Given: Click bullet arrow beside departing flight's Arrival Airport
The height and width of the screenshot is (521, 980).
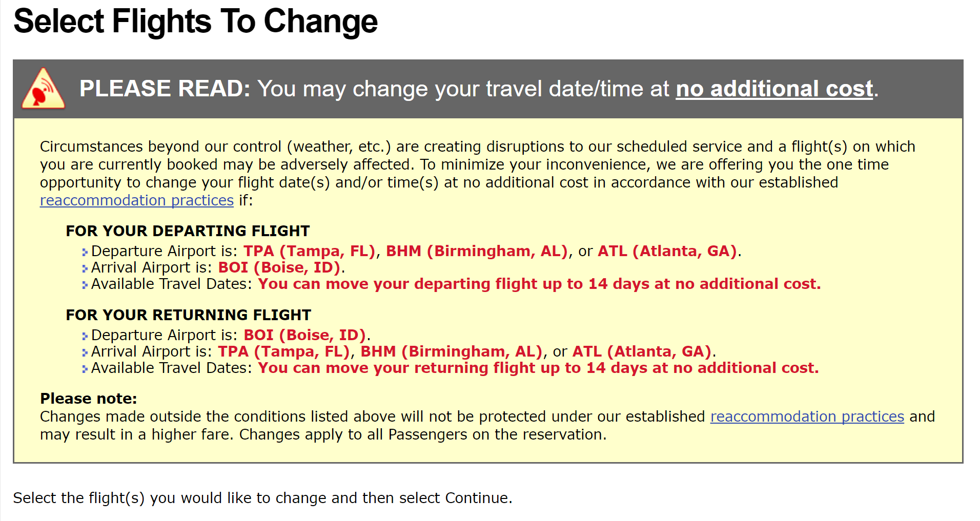Looking at the screenshot, I should [85, 268].
